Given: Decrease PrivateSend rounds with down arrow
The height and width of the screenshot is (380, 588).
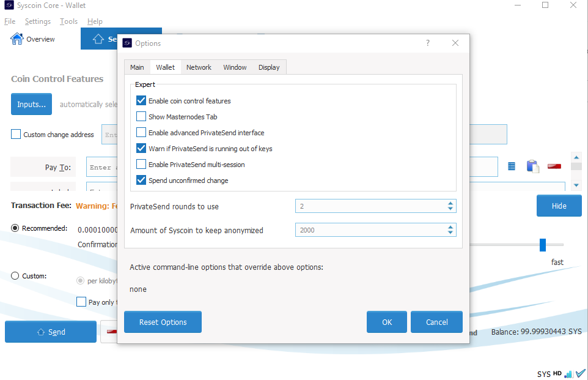Looking at the screenshot, I should coord(450,209).
